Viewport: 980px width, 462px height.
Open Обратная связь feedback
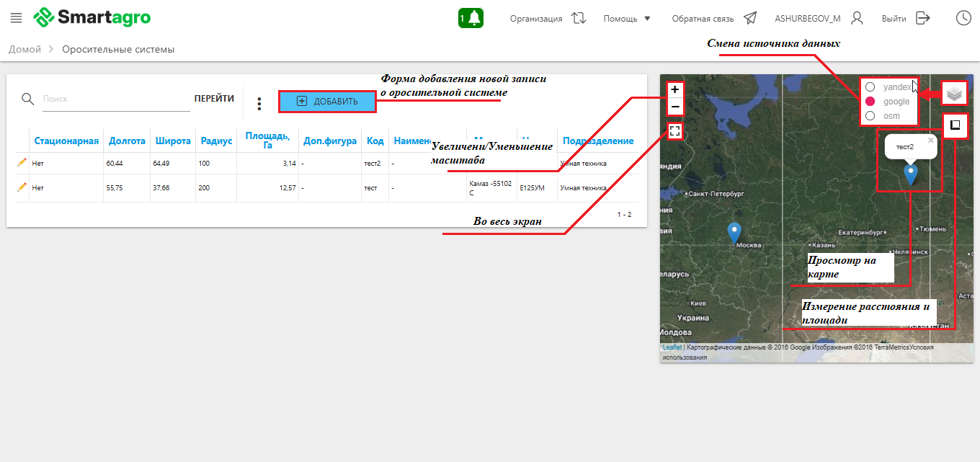(x=713, y=19)
